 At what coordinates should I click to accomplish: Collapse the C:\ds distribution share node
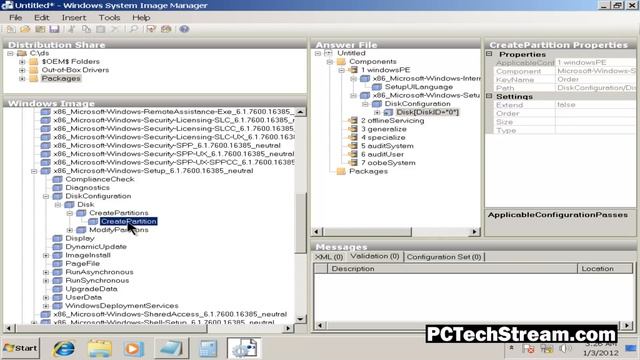11,53
